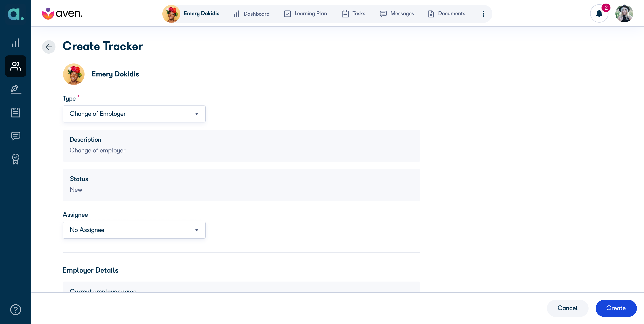Click the aven logo in header
The image size is (644, 324).
(x=62, y=13)
